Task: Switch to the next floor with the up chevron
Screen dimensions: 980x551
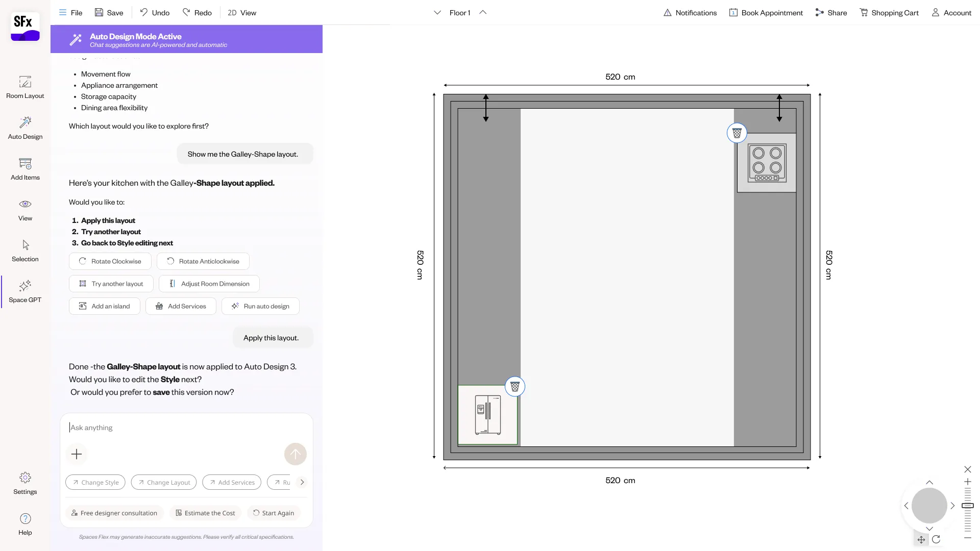Action: 483,13
